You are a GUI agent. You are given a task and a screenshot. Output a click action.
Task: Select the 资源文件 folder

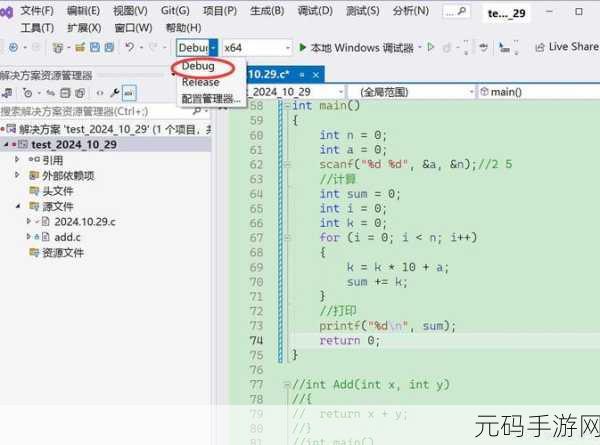tap(63, 253)
